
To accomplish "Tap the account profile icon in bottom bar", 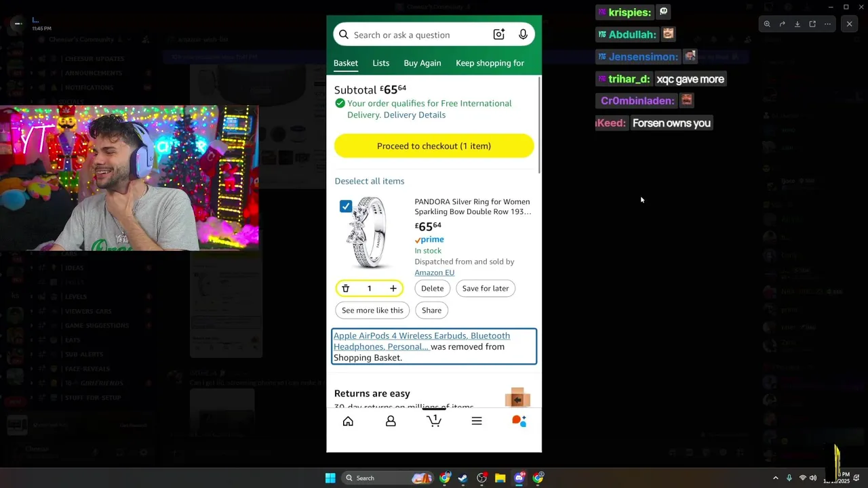I will tap(391, 421).
